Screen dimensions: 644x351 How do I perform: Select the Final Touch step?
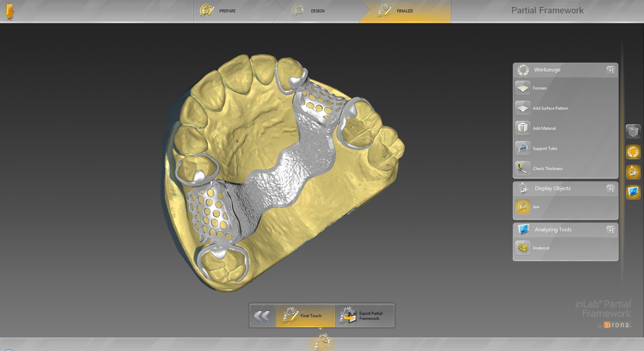[305, 315]
